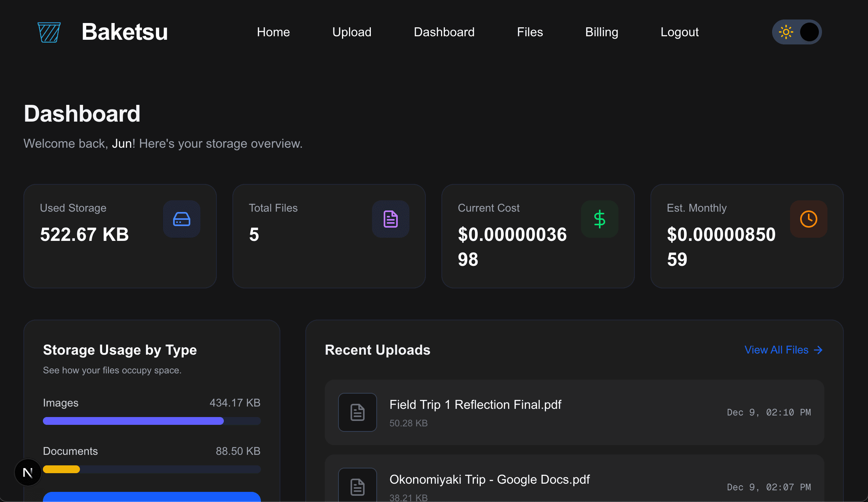Click the arrow icon next to View All Files
Image resolution: width=868 pixels, height=502 pixels.
coord(818,350)
